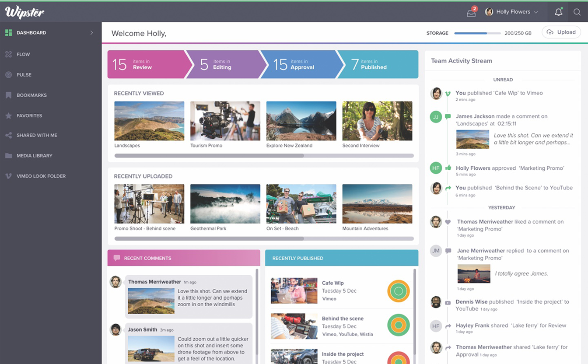Click heart icon beside Thomas Merriweather like
This screenshot has height=364, width=588.
click(448, 222)
